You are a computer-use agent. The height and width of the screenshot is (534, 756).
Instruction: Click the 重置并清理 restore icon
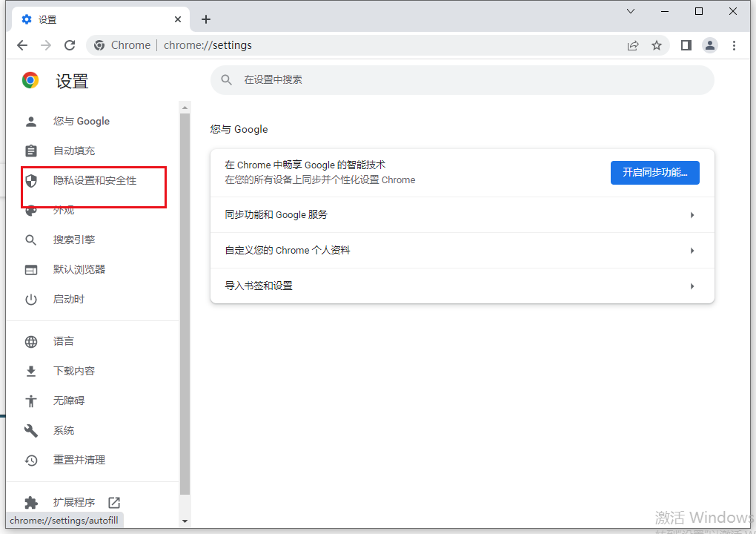tap(31, 460)
